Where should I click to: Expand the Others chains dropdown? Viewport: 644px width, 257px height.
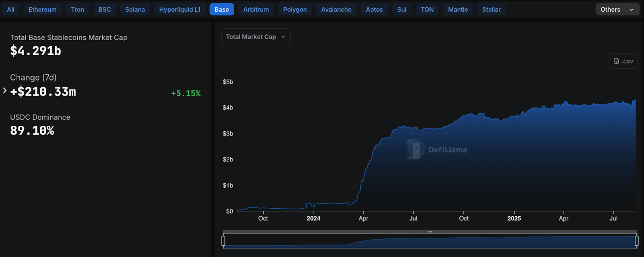[617, 9]
